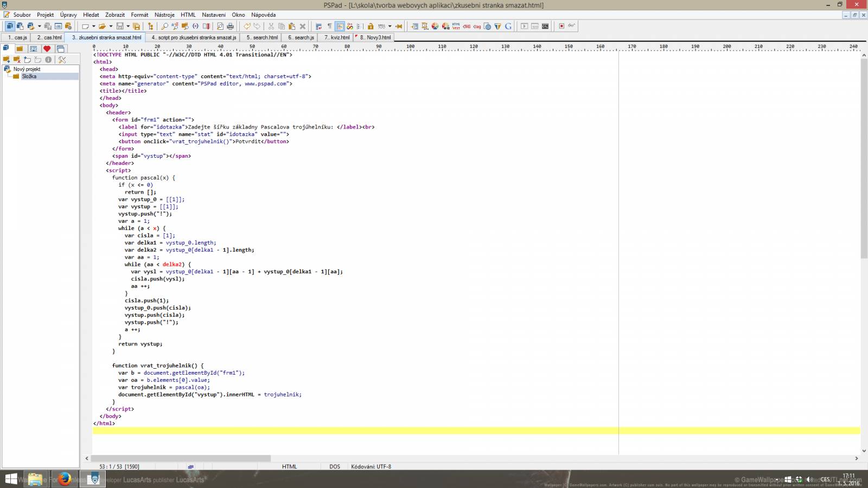
Task: Open the Open file dropdown arrow
Action: click(x=111, y=26)
